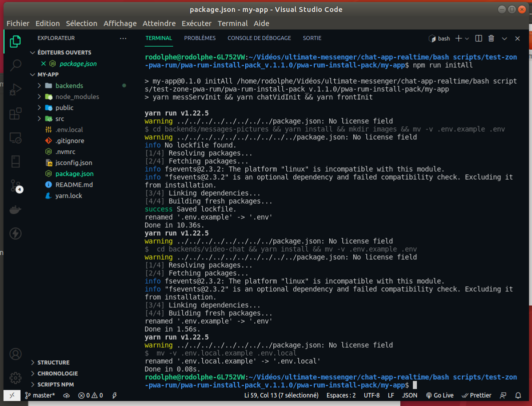Click the master* branch in status bar
The width and height of the screenshot is (532, 406).
pos(40,395)
